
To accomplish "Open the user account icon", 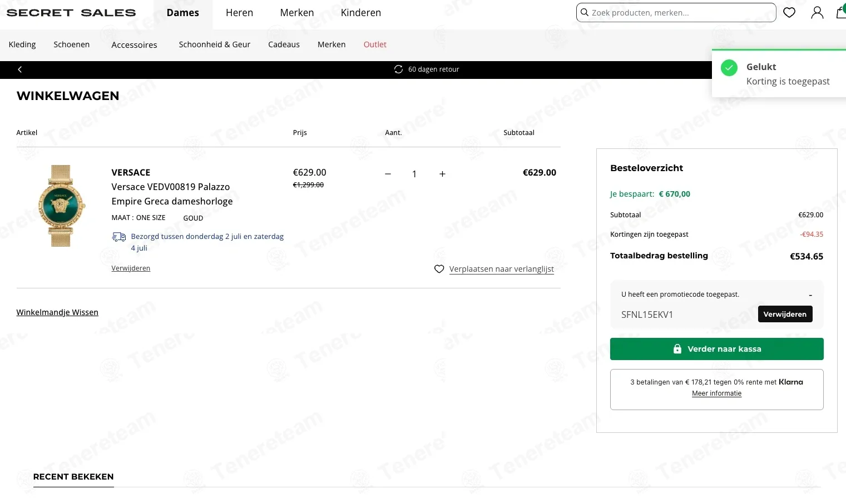I will tap(817, 12).
